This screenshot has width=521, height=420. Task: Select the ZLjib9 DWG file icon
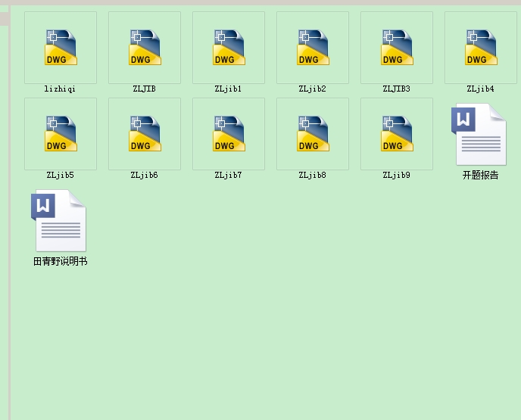point(397,134)
